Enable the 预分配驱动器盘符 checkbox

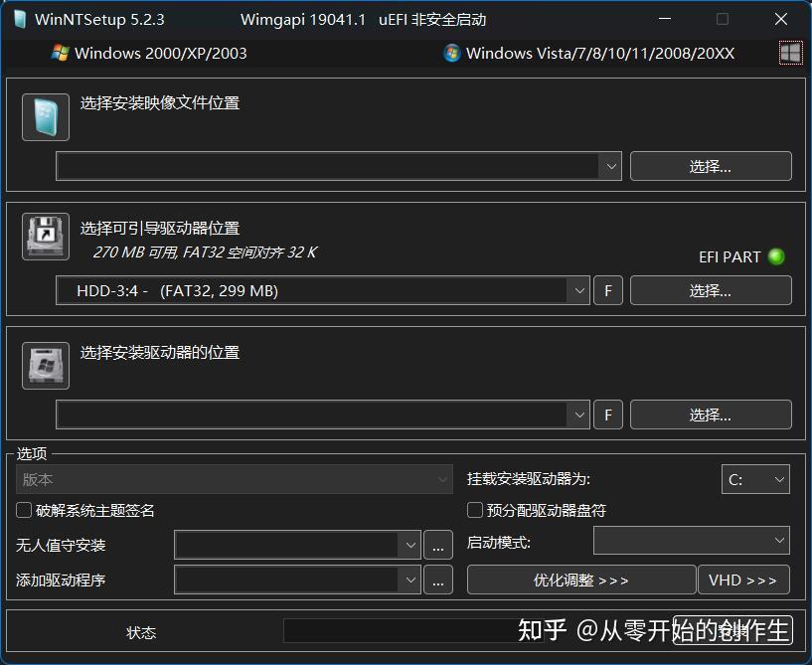(x=474, y=509)
